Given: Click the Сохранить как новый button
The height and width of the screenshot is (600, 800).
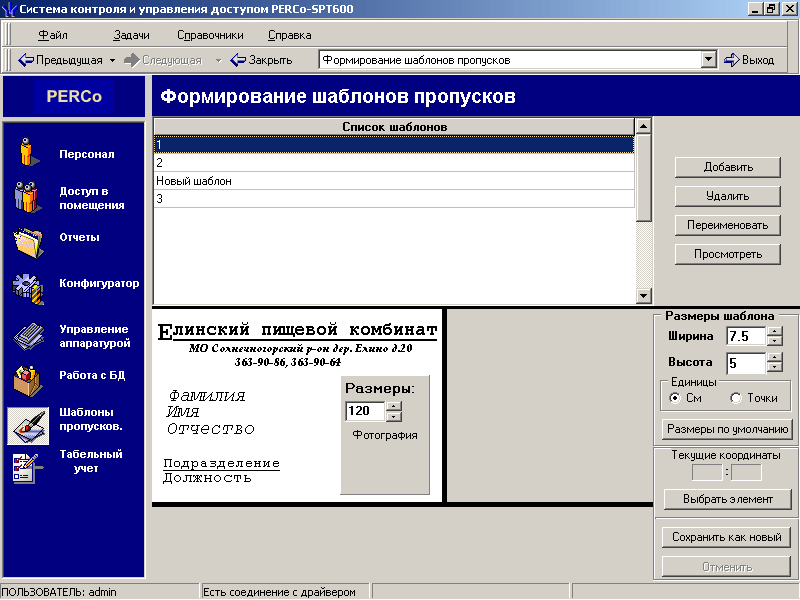Looking at the screenshot, I should coord(727,537).
